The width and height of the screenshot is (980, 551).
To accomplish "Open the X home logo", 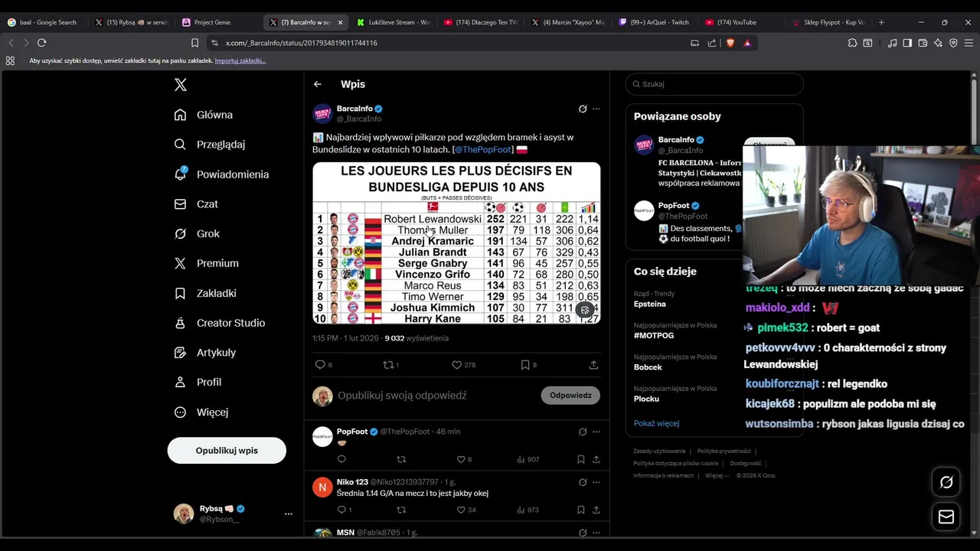I will 181,85.
